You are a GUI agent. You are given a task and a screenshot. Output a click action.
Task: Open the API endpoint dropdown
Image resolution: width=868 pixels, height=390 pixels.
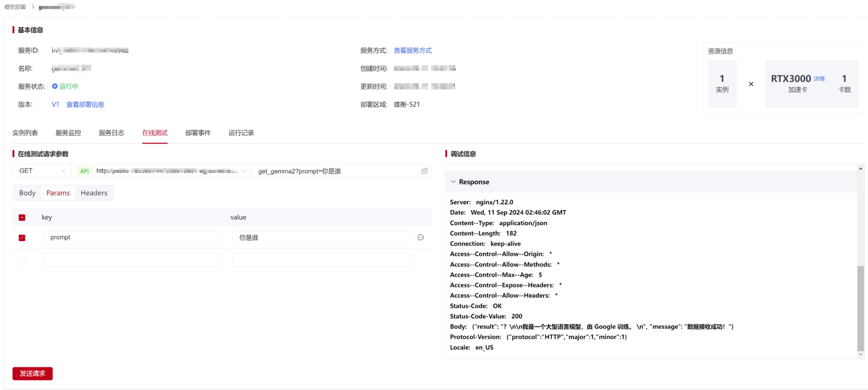[244, 171]
